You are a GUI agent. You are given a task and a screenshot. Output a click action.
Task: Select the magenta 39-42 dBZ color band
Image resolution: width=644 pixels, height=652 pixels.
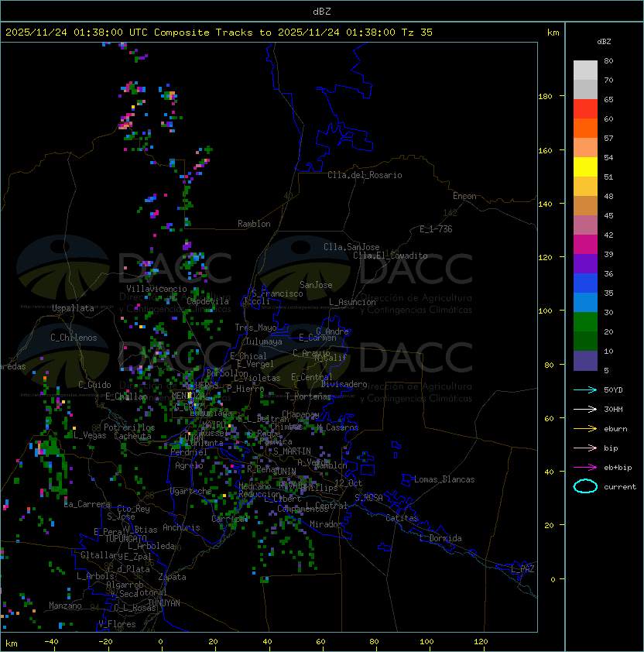pos(585,245)
